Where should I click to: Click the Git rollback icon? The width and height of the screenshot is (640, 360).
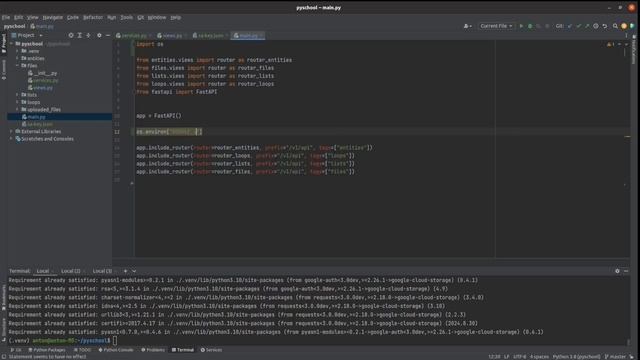coord(605,26)
